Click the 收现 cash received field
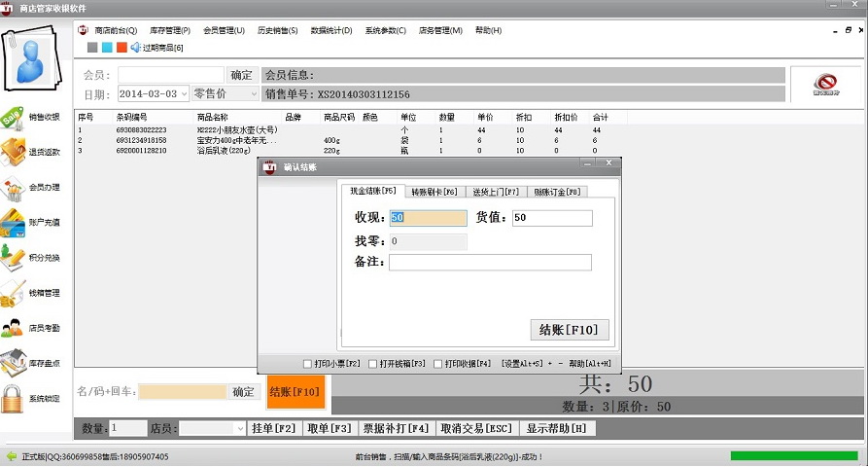868x467 pixels. point(428,218)
